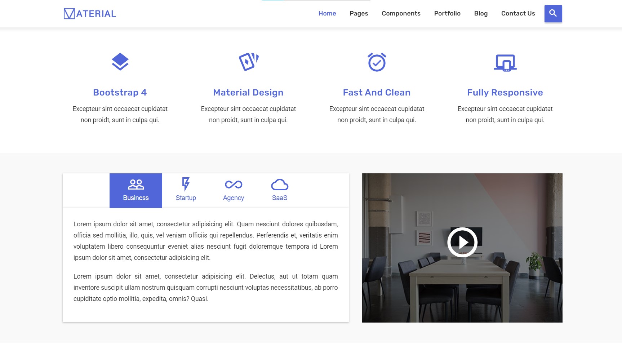Click the lightning bolt icon above Startup

[186, 184]
